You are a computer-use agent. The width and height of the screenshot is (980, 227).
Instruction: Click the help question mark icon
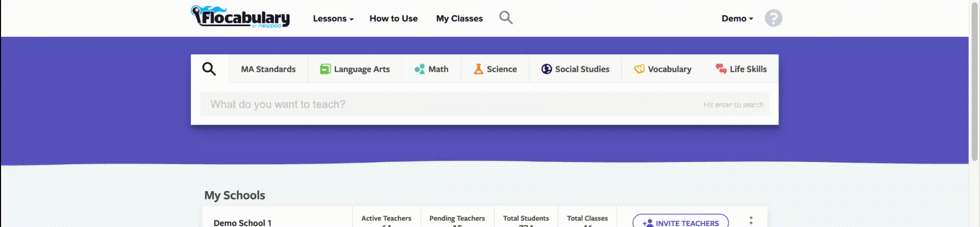coord(773,18)
